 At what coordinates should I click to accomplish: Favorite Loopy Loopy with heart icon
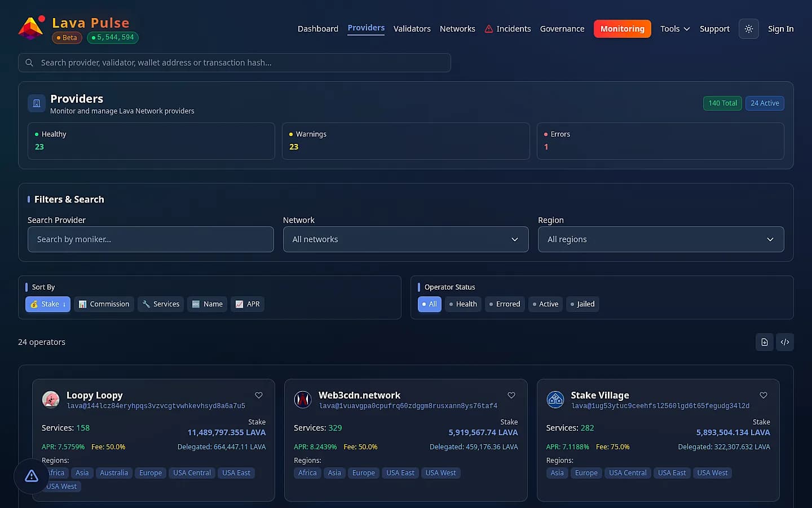(259, 395)
